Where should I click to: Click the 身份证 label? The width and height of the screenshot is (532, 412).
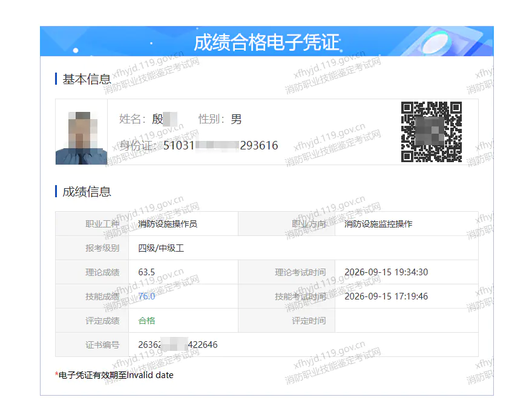click(137, 145)
